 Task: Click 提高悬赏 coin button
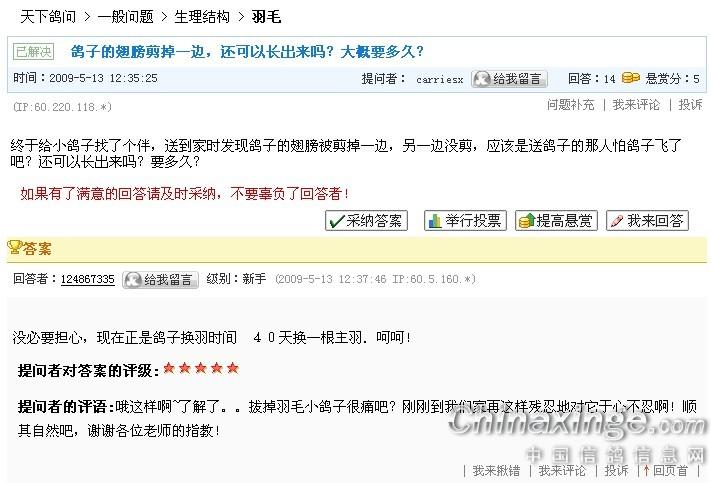pos(556,220)
